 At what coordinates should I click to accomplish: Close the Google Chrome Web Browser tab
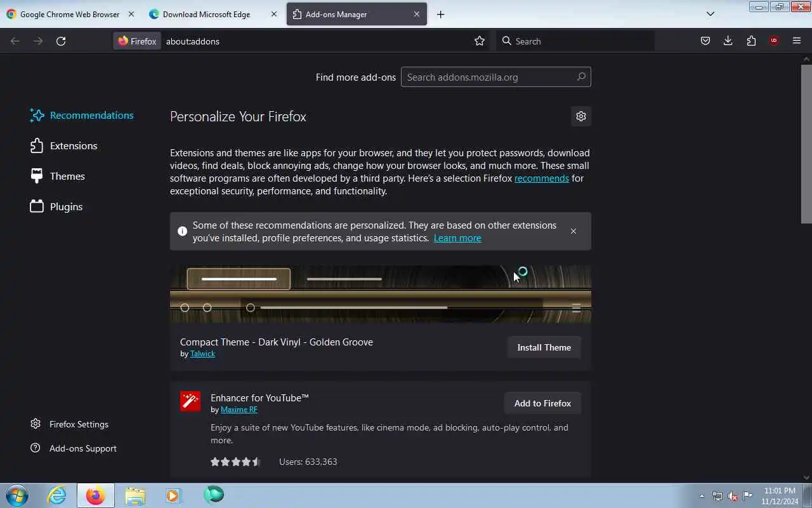click(131, 14)
